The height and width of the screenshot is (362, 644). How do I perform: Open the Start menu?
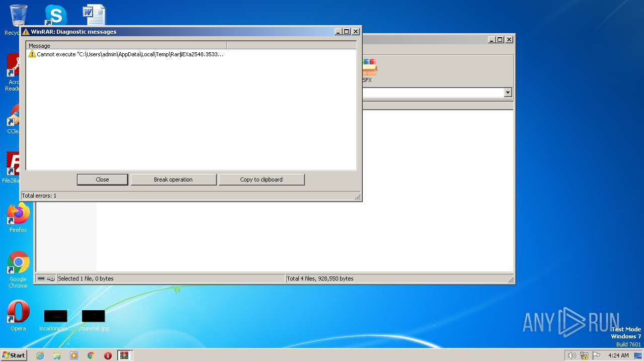click(x=14, y=355)
